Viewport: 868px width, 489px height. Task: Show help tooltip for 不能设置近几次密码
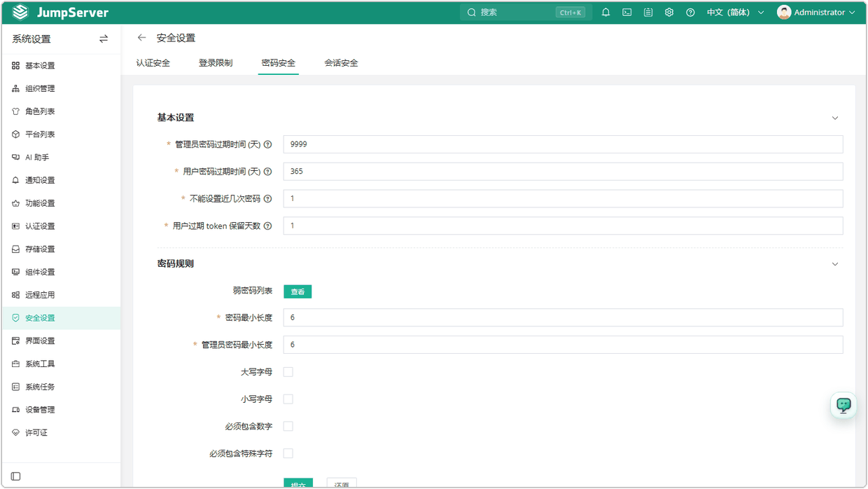pyautogui.click(x=267, y=199)
